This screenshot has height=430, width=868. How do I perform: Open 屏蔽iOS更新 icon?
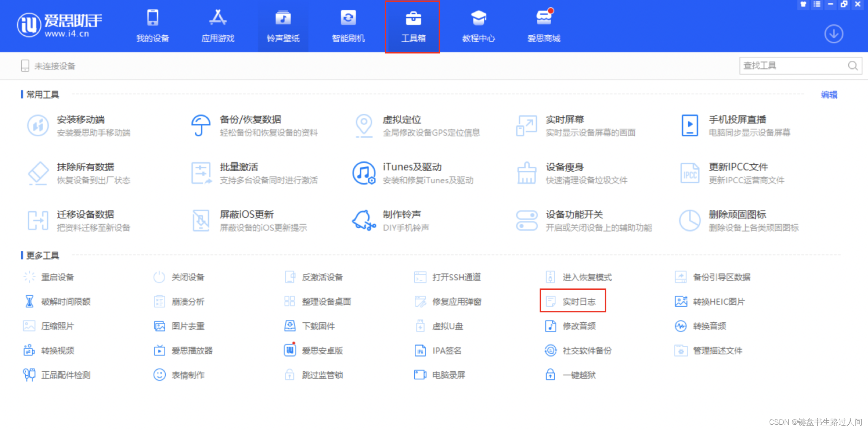(201, 221)
